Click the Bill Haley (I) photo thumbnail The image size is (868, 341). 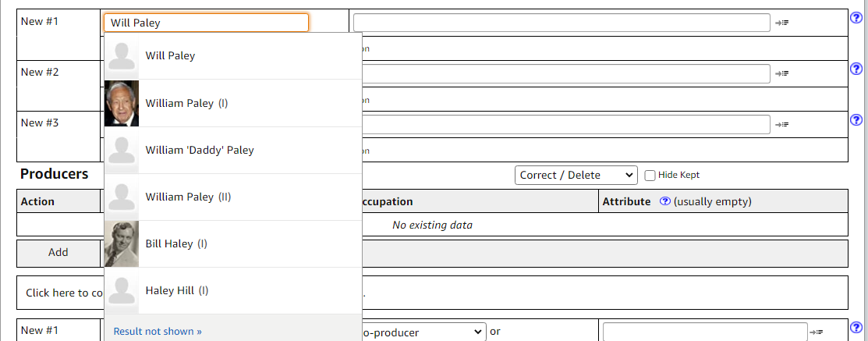[x=122, y=243]
